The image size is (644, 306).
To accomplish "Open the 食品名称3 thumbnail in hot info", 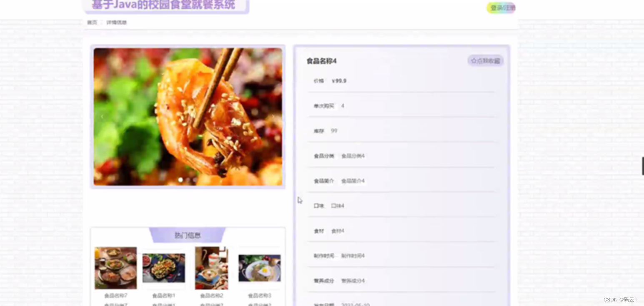I will (259, 268).
